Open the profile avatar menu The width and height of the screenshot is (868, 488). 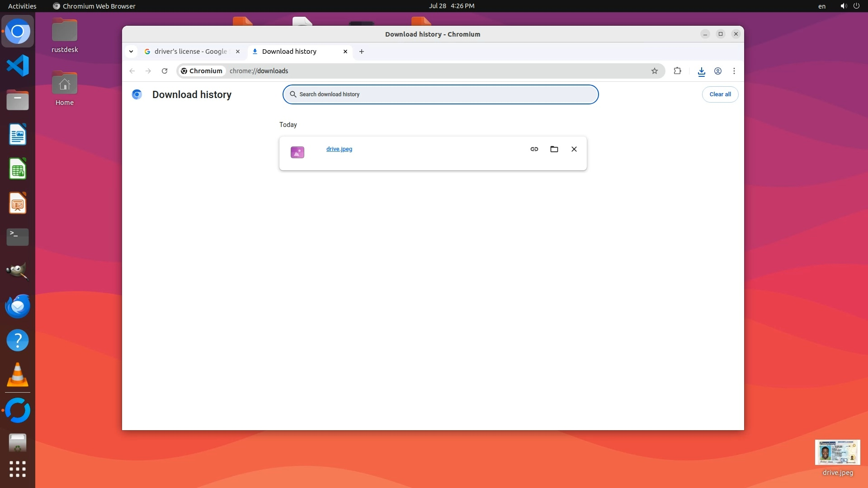[717, 71]
